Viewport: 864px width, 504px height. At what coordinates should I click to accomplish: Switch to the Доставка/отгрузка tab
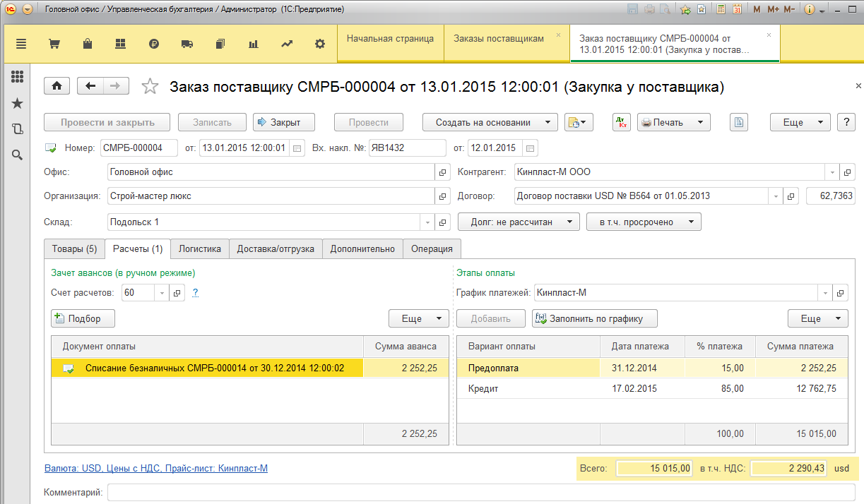coord(276,248)
